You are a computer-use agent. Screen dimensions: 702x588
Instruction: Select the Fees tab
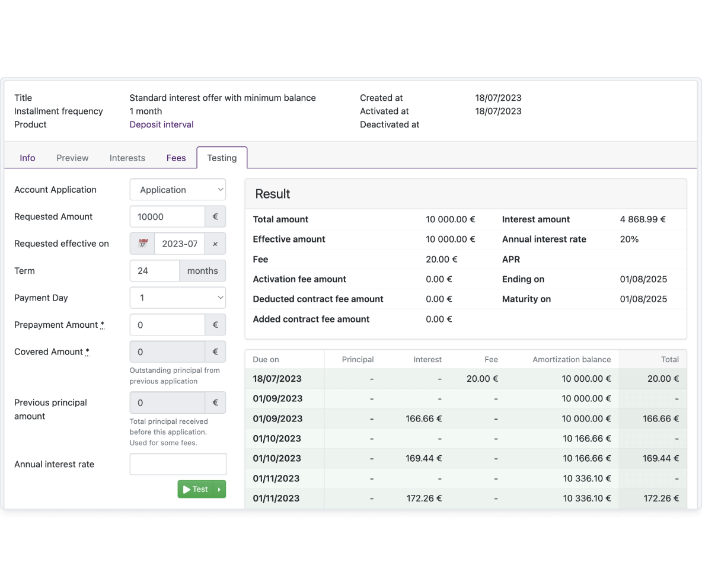pos(176,158)
